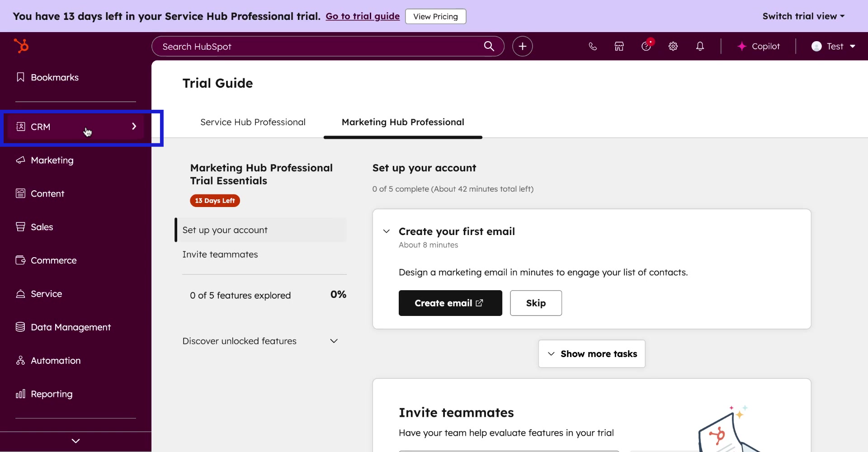Open the Test account menu
The height and width of the screenshot is (452, 868).
click(833, 46)
